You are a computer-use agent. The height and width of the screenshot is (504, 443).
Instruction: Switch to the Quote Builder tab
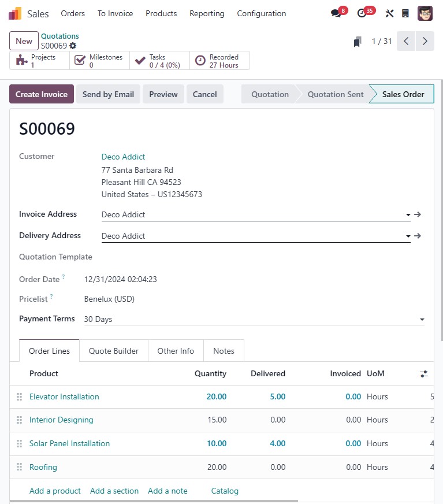(x=113, y=350)
